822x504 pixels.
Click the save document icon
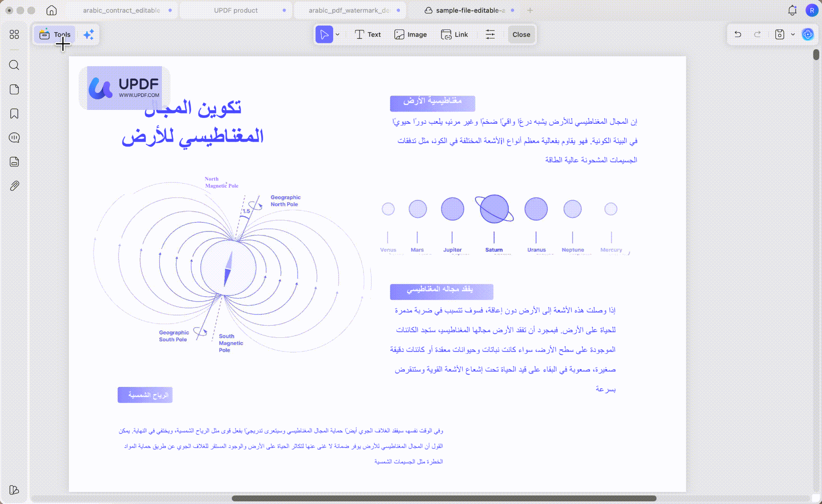(780, 34)
